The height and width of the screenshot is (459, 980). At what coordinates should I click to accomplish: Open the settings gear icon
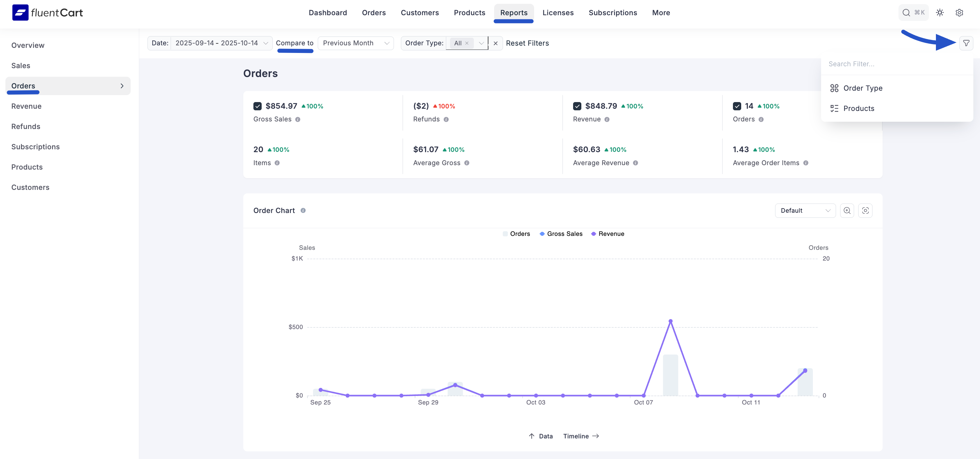point(959,13)
